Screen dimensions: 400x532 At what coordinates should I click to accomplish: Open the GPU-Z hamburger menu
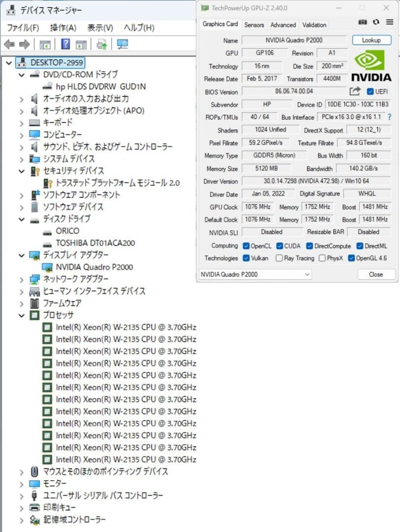pyautogui.click(x=390, y=22)
